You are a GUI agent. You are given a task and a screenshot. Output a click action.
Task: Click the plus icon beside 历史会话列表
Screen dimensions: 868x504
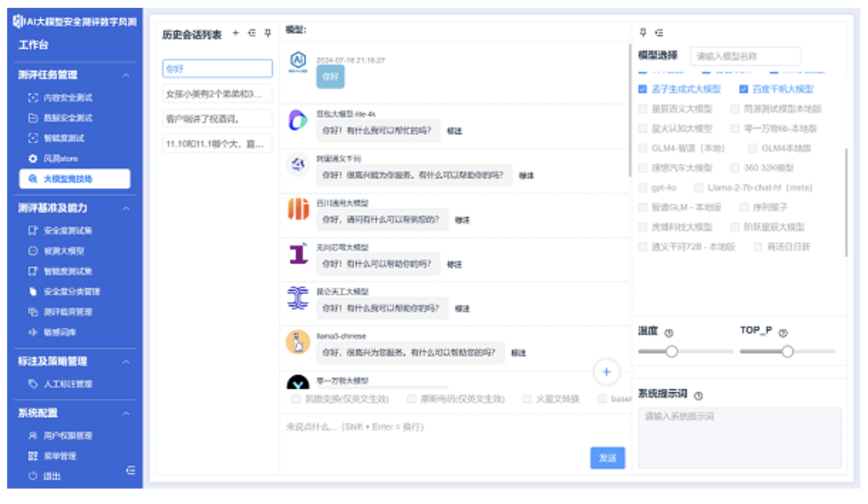(236, 33)
